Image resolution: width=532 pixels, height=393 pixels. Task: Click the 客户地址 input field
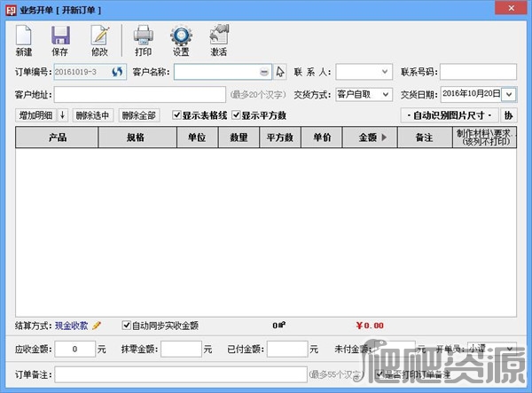click(140, 94)
